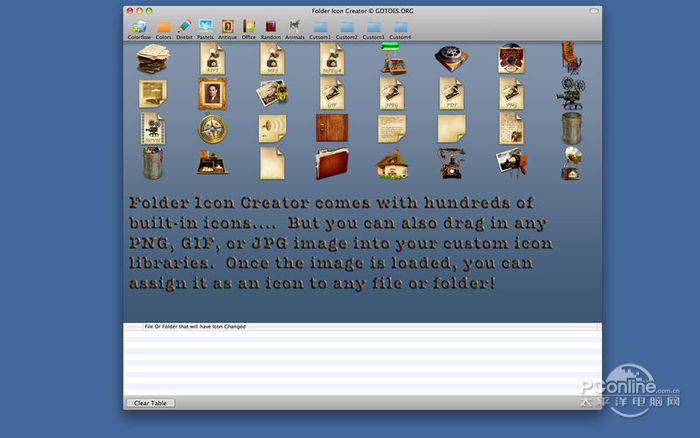Open the Colors folder library
Image resolution: width=700 pixels, height=438 pixels.
click(163, 30)
